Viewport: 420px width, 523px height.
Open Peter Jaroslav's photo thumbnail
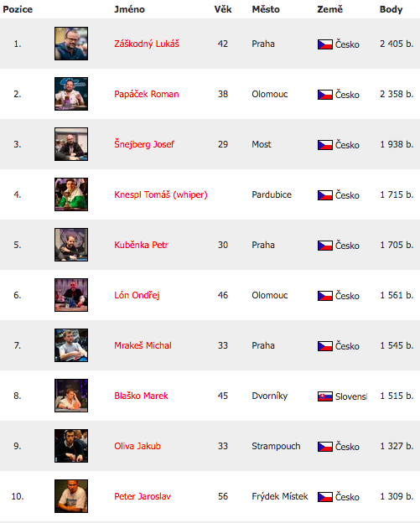(x=71, y=496)
